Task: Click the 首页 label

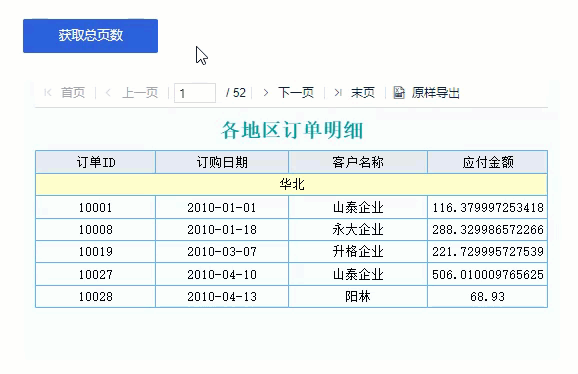Action: 73,92
